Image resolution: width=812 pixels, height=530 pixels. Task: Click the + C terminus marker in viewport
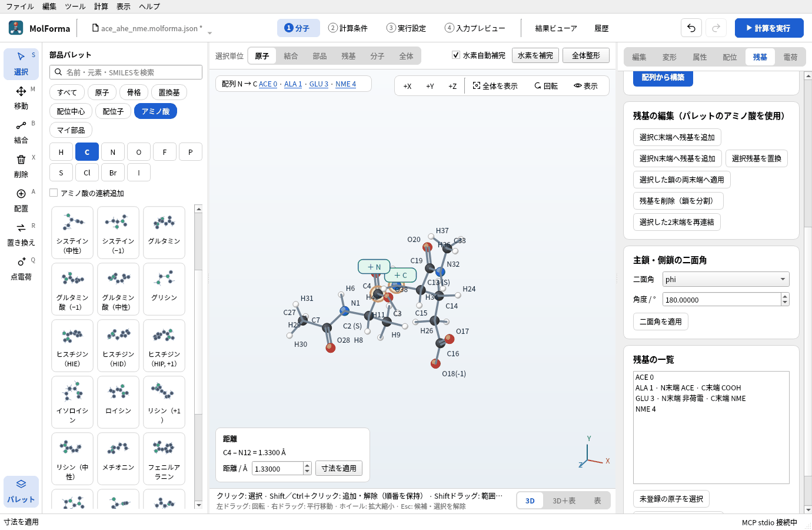401,275
